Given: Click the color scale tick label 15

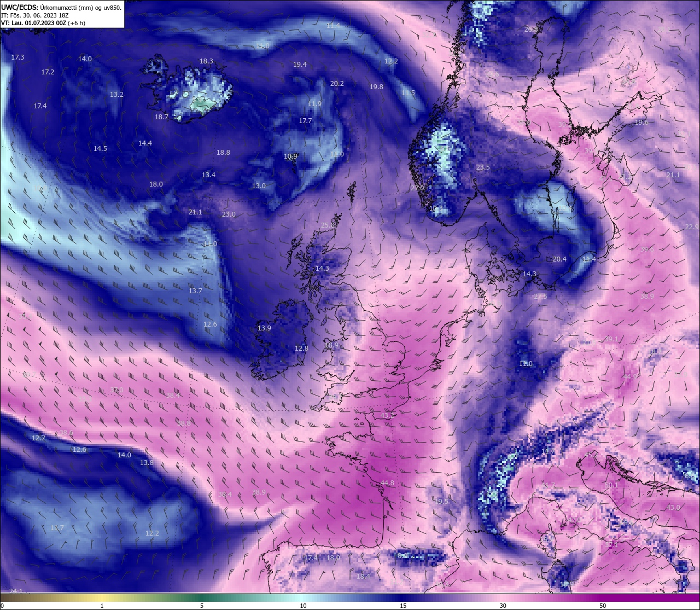Looking at the screenshot, I should tap(403, 606).
